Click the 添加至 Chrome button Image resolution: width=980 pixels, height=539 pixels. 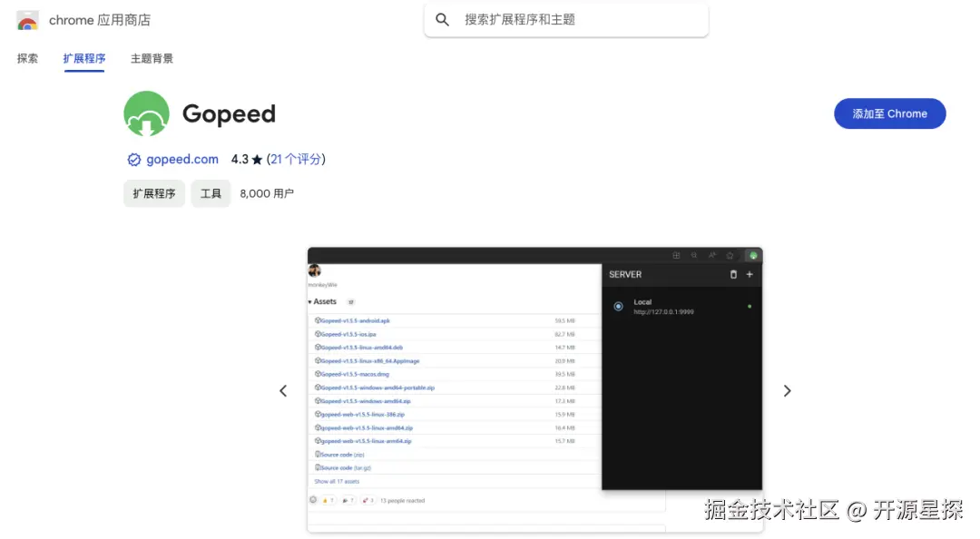point(889,113)
